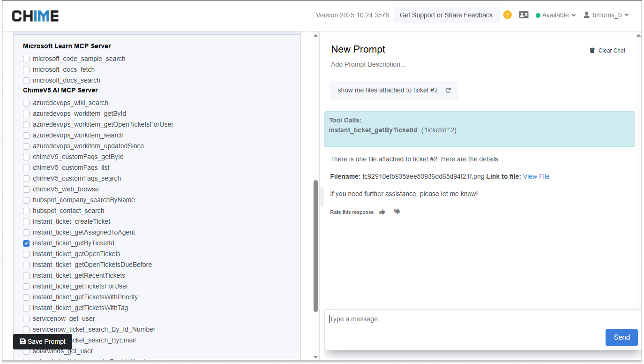Click the retry icon beside the prompt message
The width and height of the screenshot is (644, 364).
(x=448, y=91)
